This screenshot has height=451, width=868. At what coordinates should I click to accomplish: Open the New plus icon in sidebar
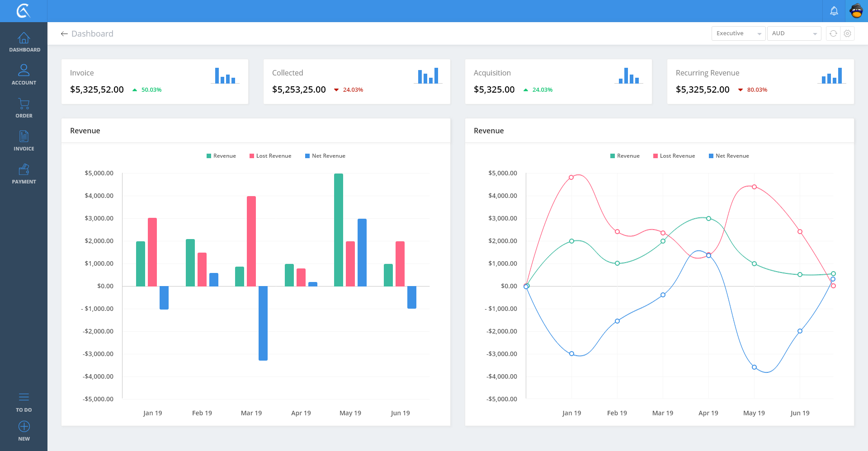click(x=24, y=427)
